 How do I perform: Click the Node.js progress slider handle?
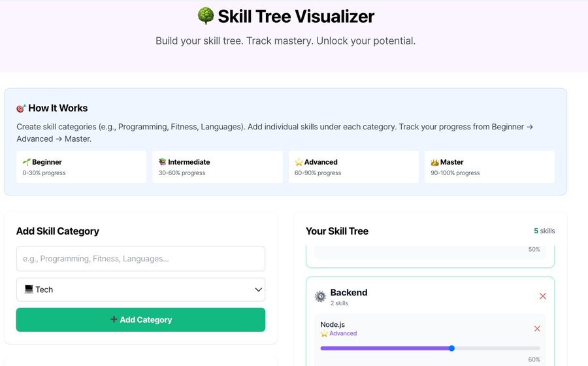[451, 348]
